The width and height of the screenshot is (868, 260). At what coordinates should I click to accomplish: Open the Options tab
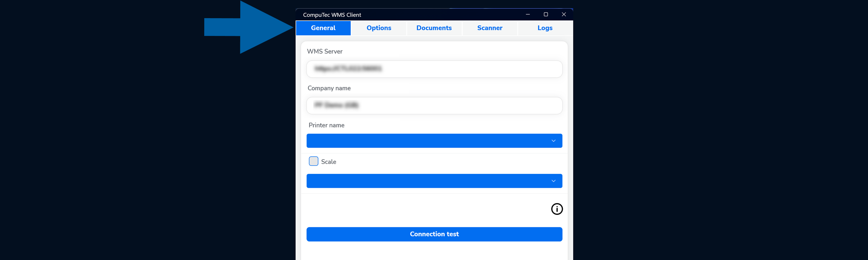pyautogui.click(x=379, y=28)
